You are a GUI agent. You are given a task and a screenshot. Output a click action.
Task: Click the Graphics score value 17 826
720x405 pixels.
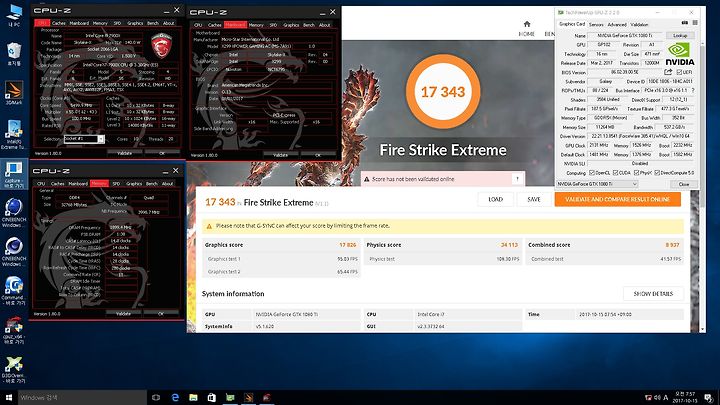click(x=348, y=245)
